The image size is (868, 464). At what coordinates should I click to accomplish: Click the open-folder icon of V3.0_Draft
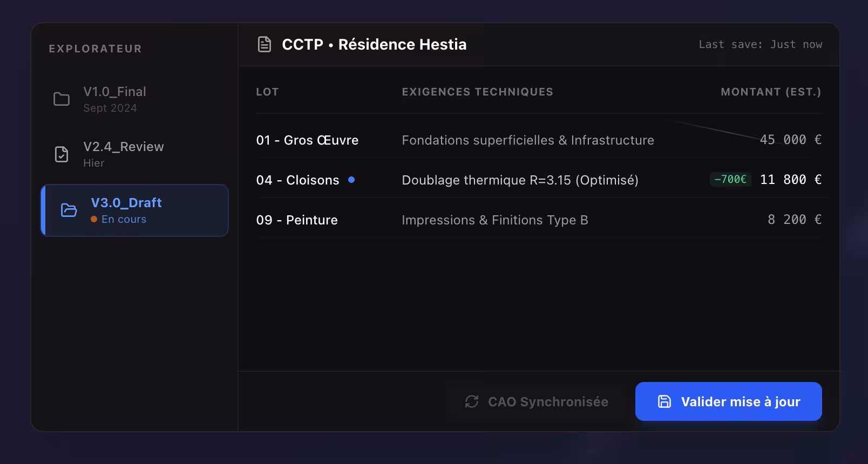69,210
